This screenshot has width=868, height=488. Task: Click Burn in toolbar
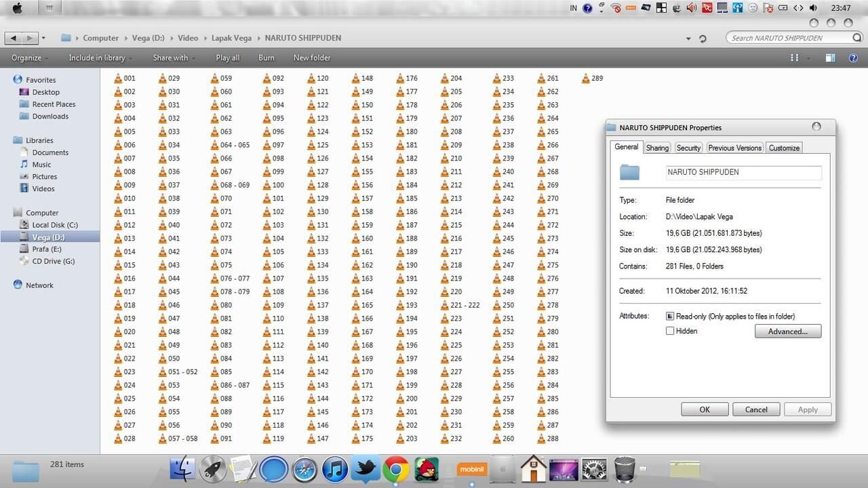(x=267, y=58)
